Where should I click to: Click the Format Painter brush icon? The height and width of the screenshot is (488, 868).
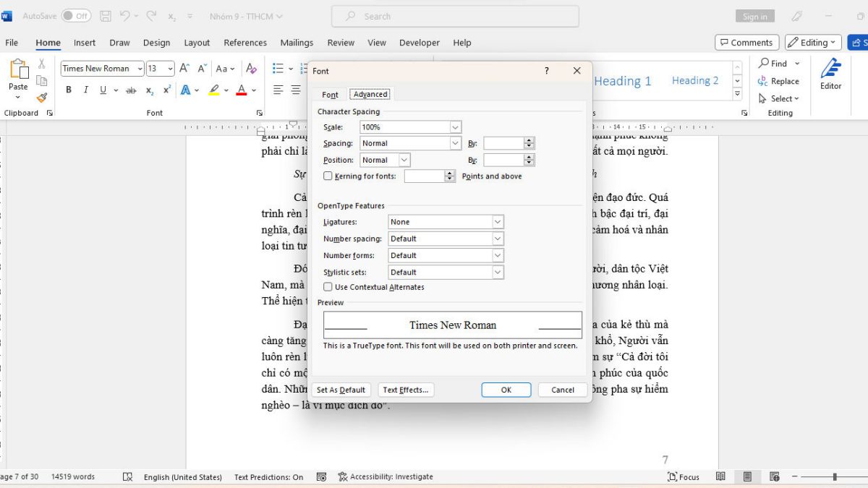tap(42, 98)
